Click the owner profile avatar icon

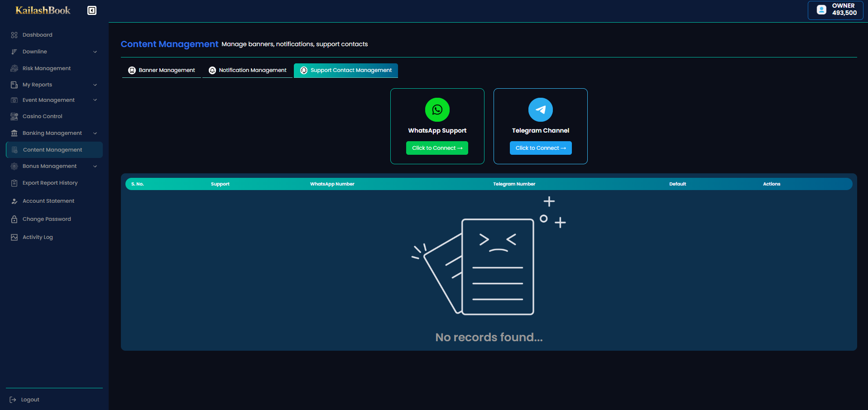click(821, 10)
